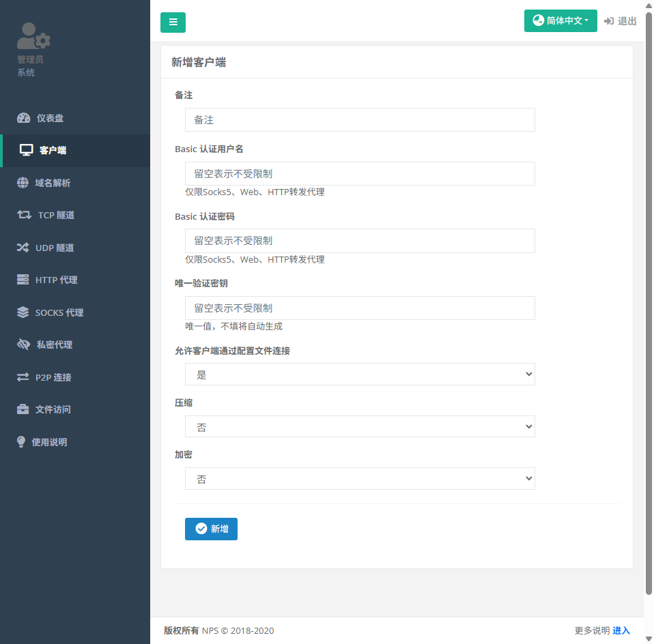Go to 文件访问 page
654x644 pixels.
75,409
